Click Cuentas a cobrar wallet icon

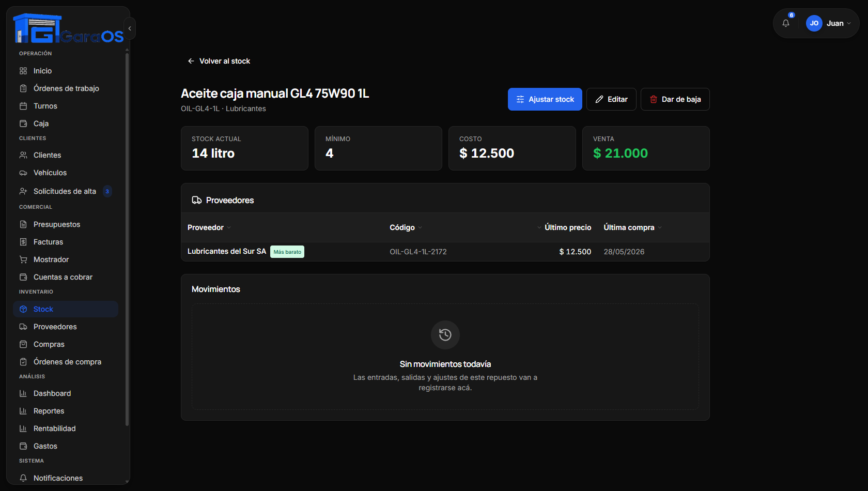pos(23,277)
